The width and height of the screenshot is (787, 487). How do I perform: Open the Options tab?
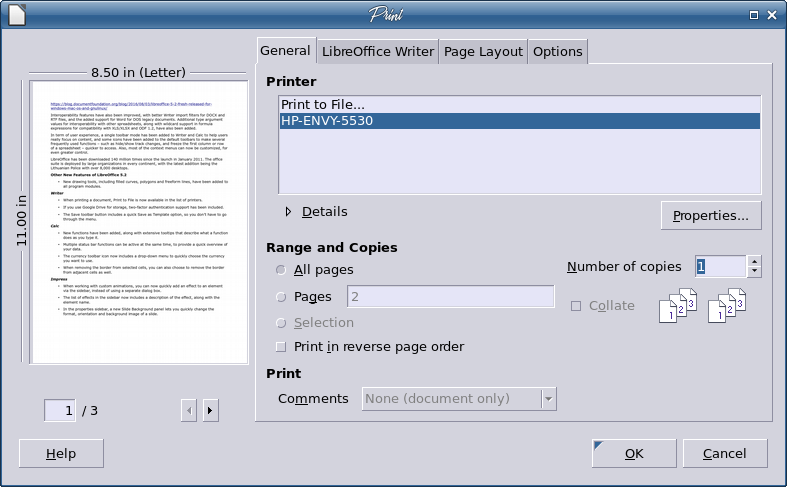pos(558,52)
